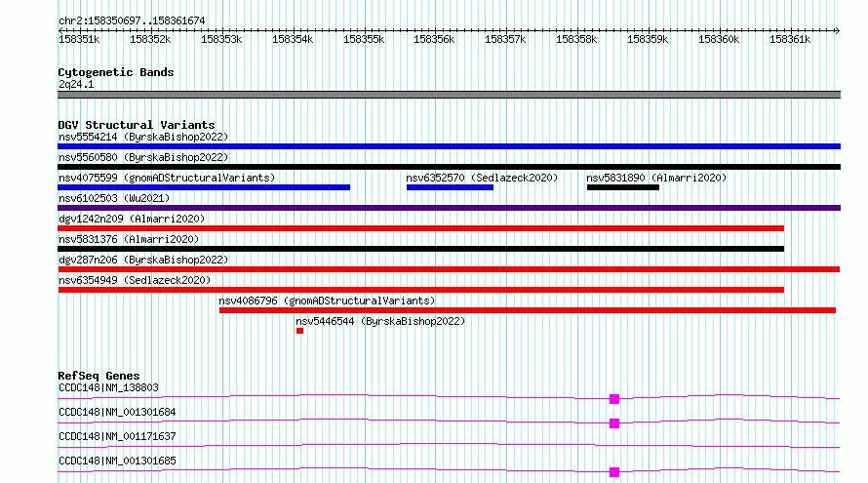
Task: Click the nsv6354949 (Sedlazeck2020) label
Action: (x=135, y=280)
